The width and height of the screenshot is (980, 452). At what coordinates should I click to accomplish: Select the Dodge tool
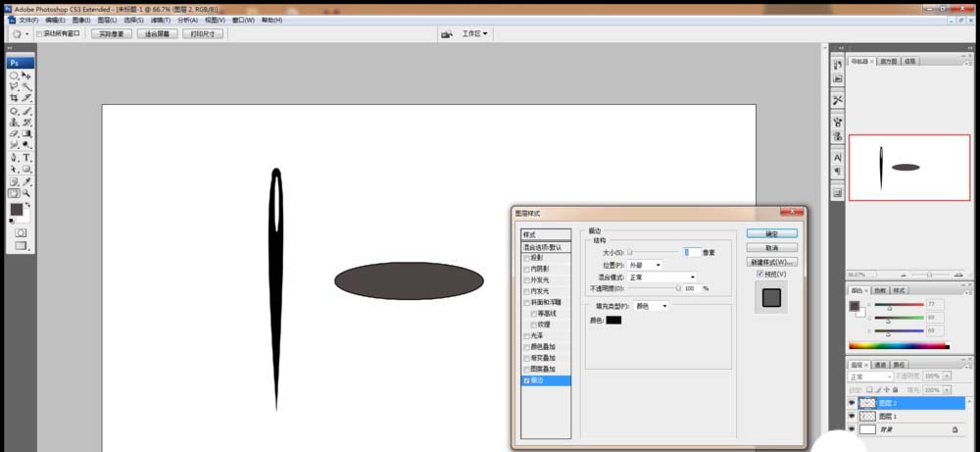(26, 145)
